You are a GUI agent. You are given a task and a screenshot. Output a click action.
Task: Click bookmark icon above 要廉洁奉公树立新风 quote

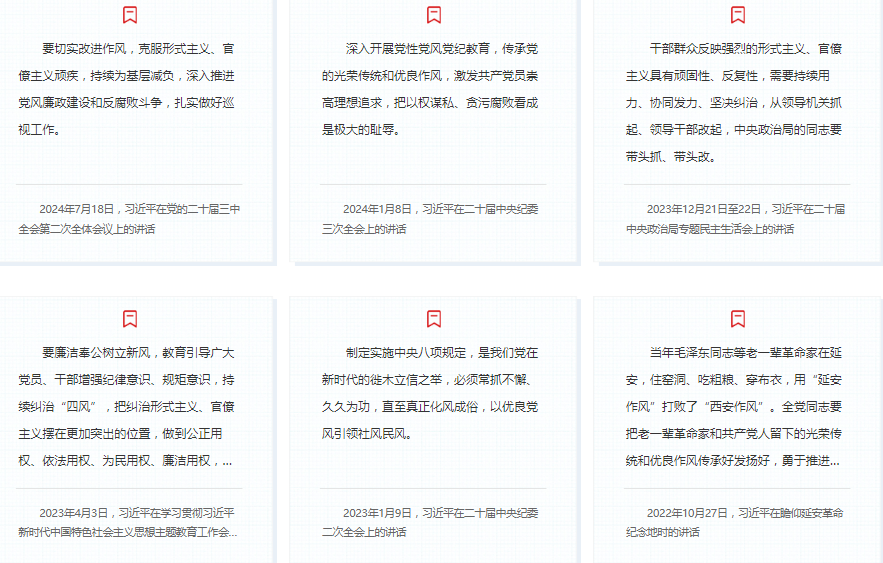click(x=130, y=319)
